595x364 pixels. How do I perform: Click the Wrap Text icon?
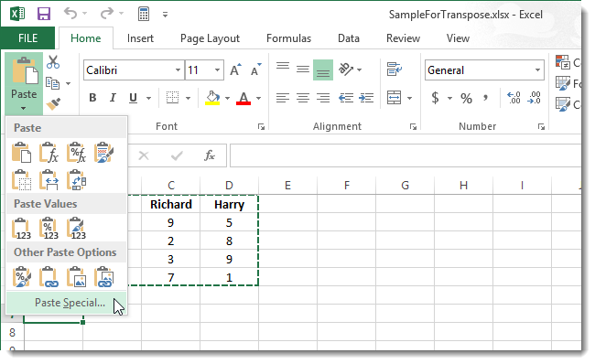tap(395, 70)
